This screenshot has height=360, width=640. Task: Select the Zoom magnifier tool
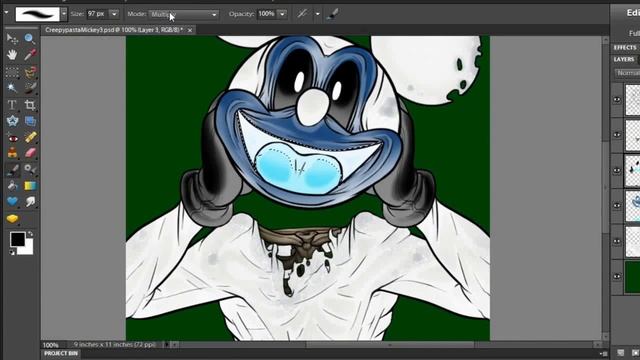[29, 39]
